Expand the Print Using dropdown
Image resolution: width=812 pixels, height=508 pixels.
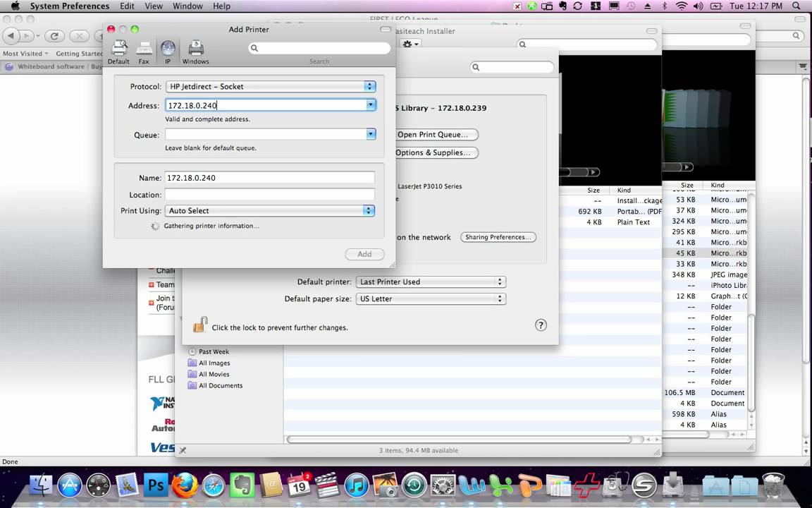point(269,211)
